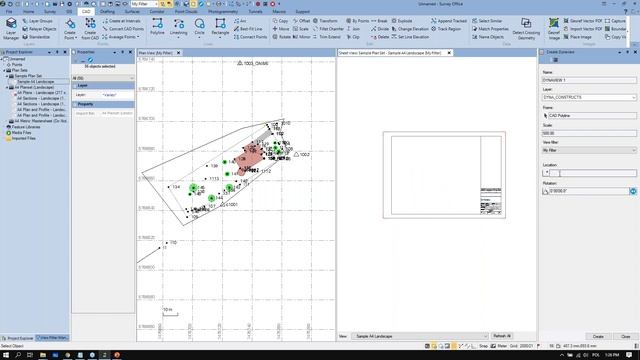Click the Rotate edit tool
This screenshot has width=640, height=360.
(282, 37)
